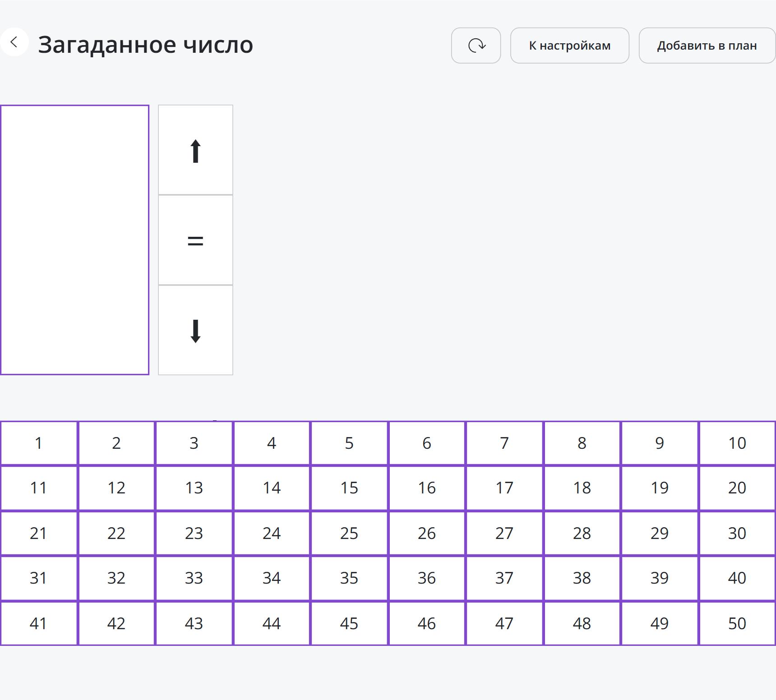Open К настройкам settings
The image size is (776, 700).
(x=570, y=46)
